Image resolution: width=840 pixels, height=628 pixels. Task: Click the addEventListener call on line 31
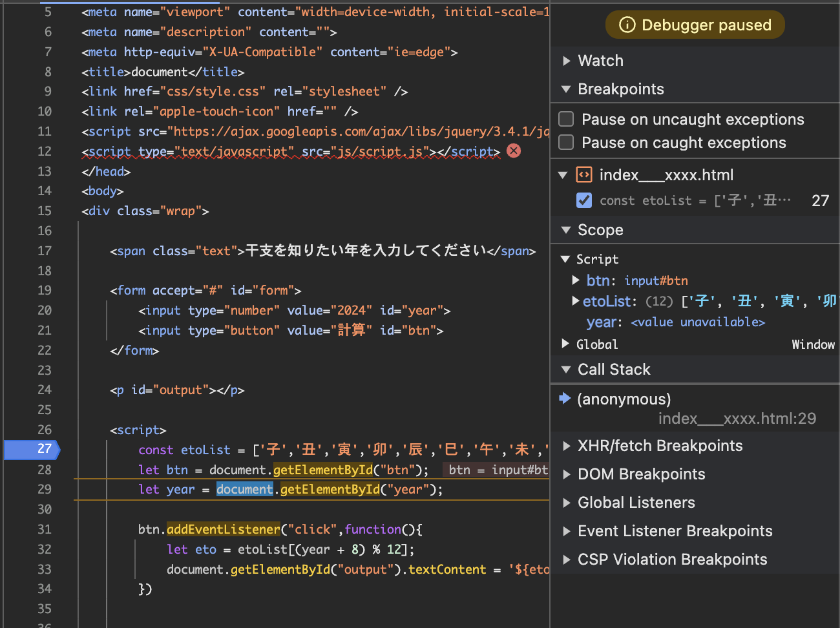click(224, 530)
